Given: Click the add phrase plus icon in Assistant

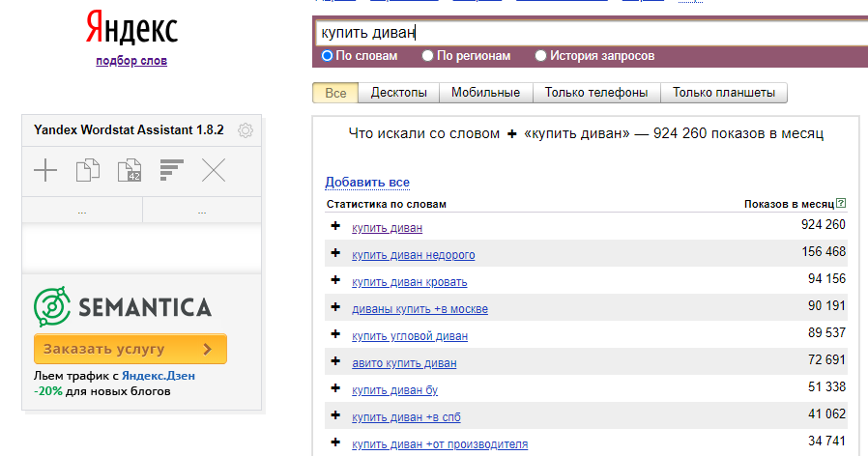Looking at the screenshot, I should tap(45, 171).
